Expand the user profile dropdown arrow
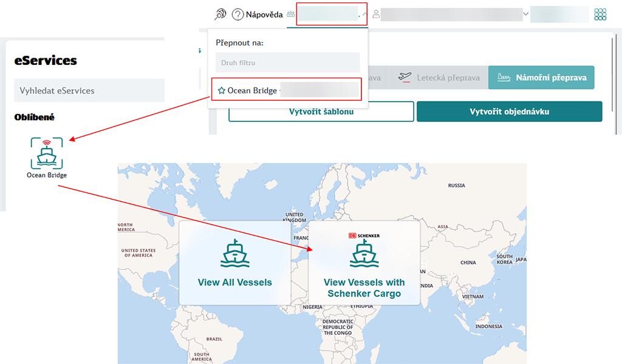The height and width of the screenshot is (364, 622). coord(525,15)
